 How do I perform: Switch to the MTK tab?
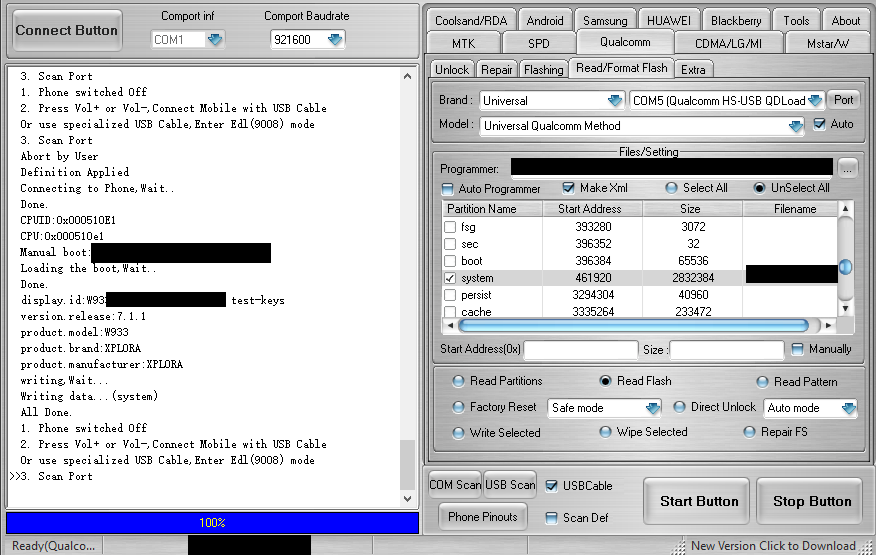tap(464, 43)
